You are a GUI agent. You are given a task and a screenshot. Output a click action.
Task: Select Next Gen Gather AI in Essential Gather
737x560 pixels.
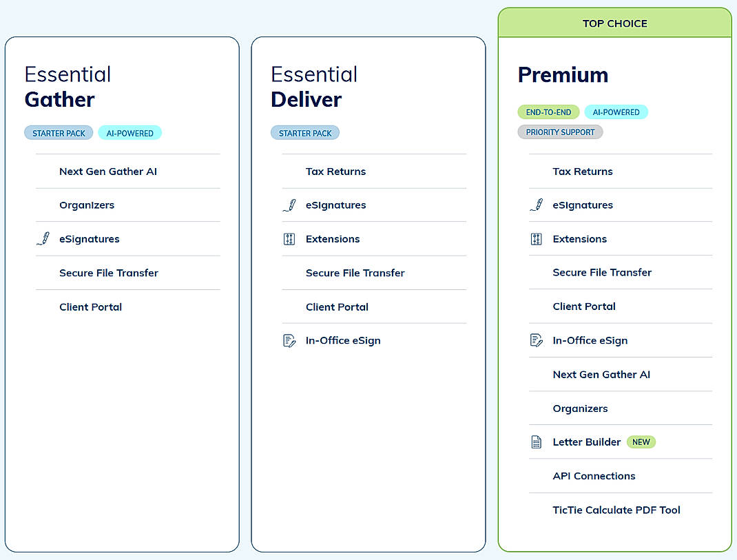(x=109, y=171)
